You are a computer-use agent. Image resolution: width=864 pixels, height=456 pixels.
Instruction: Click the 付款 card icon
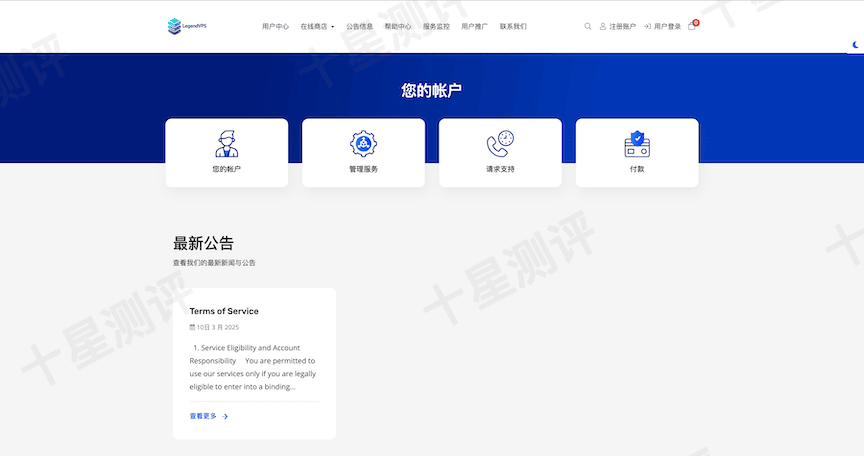637,144
